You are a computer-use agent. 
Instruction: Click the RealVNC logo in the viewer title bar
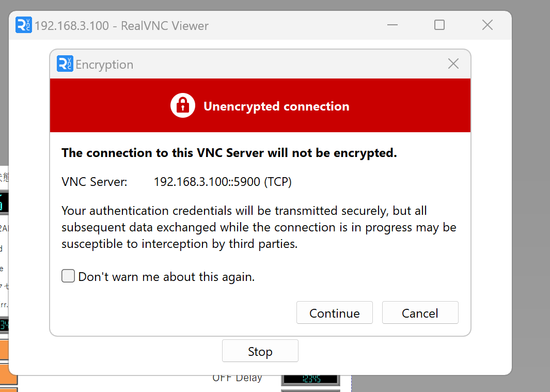tap(24, 25)
